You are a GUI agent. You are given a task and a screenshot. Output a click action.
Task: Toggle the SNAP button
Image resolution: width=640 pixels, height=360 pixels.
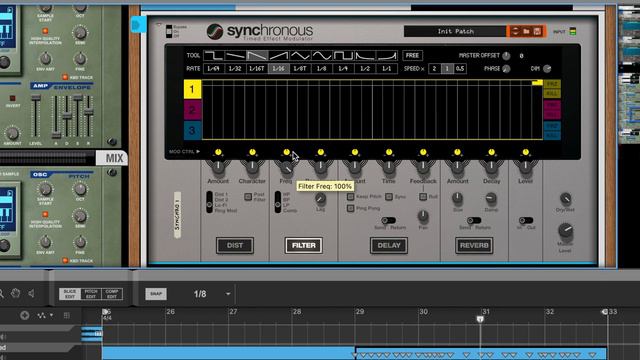point(156,294)
